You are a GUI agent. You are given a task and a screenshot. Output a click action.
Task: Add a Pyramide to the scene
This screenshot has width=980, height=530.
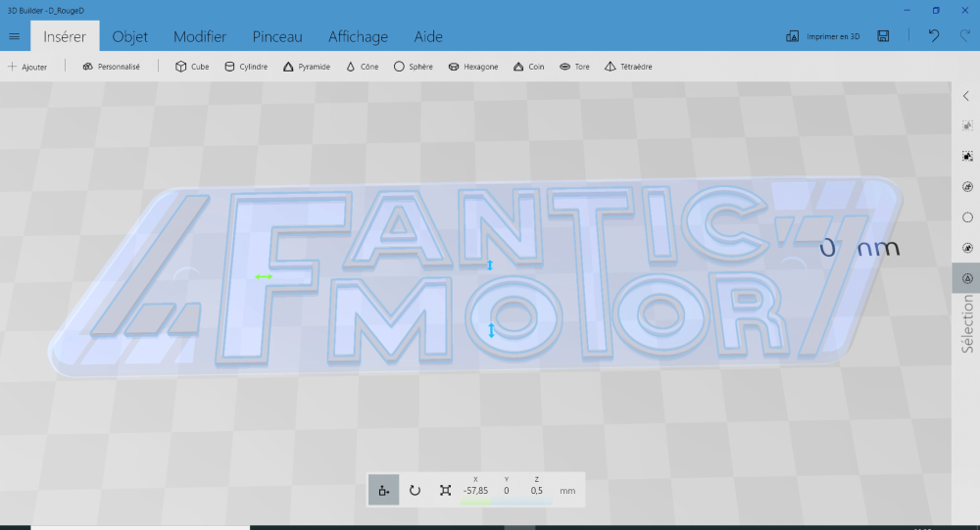(x=307, y=67)
